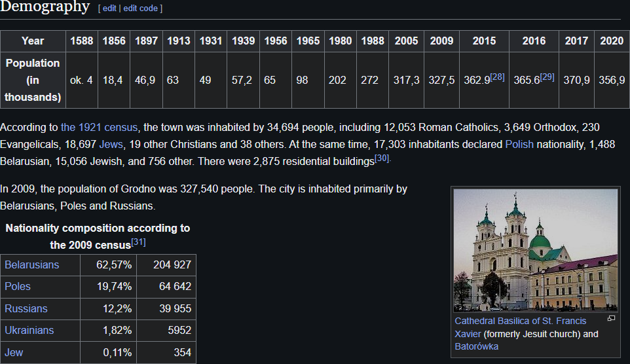Click the enlarge icon on the cathedral thumbnail caption
The width and height of the screenshot is (630, 364).
(611, 318)
